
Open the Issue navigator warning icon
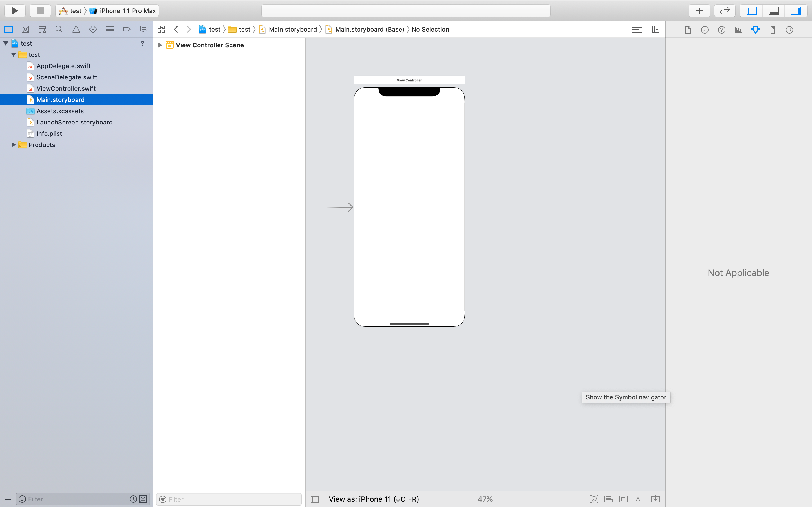[x=76, y=30]
